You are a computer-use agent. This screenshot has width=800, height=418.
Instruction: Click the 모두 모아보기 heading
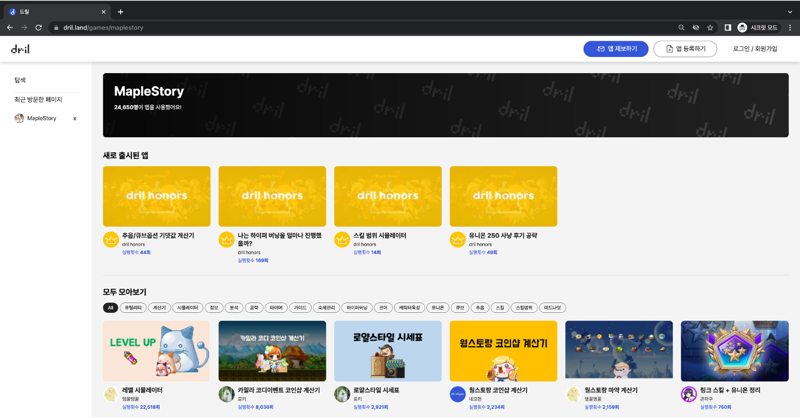tap(124, 292)
